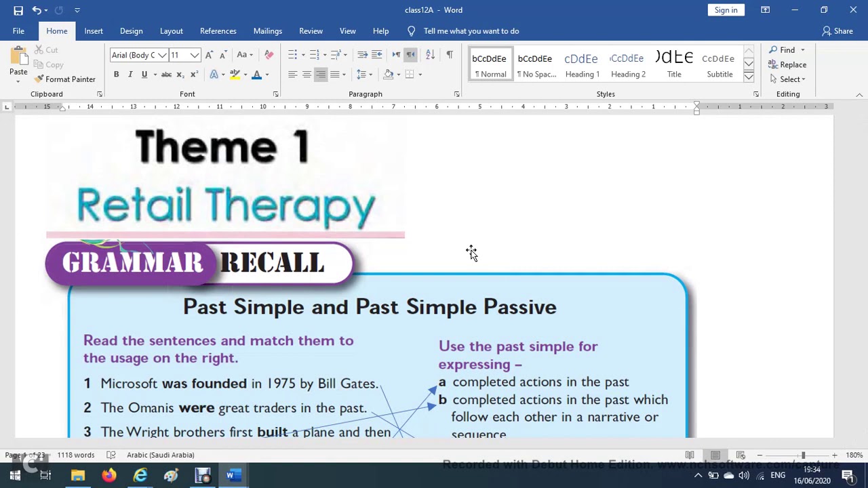This screenshot has width=868, height=488.
Task: Center the paragraph text
Action: pos(307,75)
